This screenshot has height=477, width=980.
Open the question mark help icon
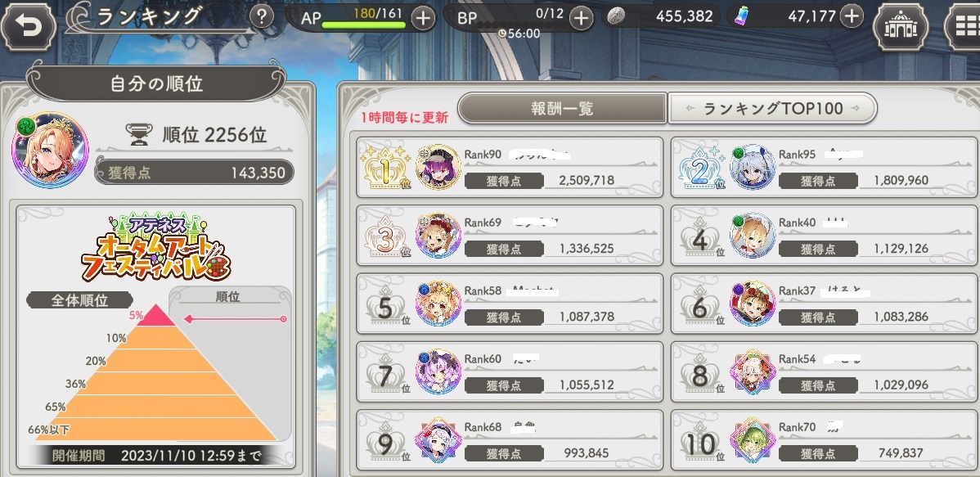click(261, 17)
